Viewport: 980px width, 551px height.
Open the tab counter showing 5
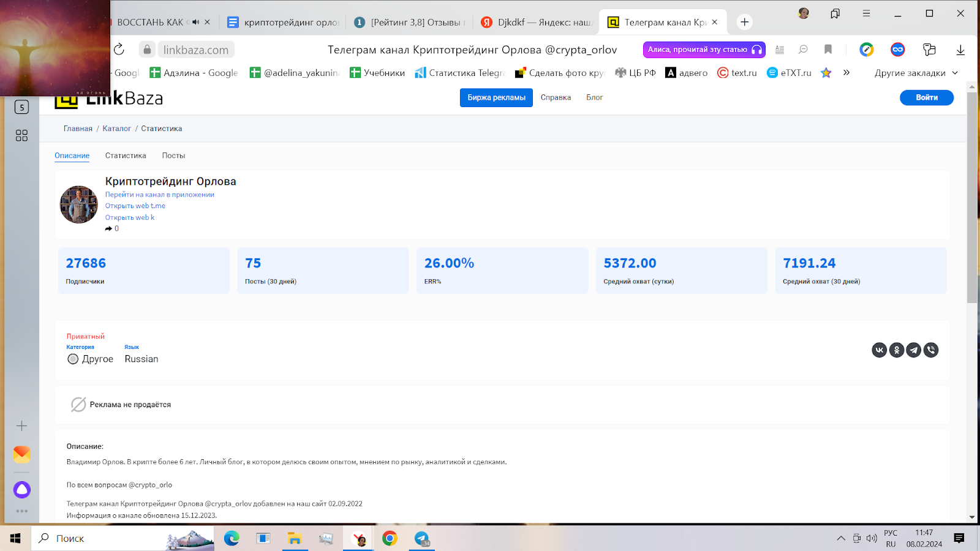[21, 107]
